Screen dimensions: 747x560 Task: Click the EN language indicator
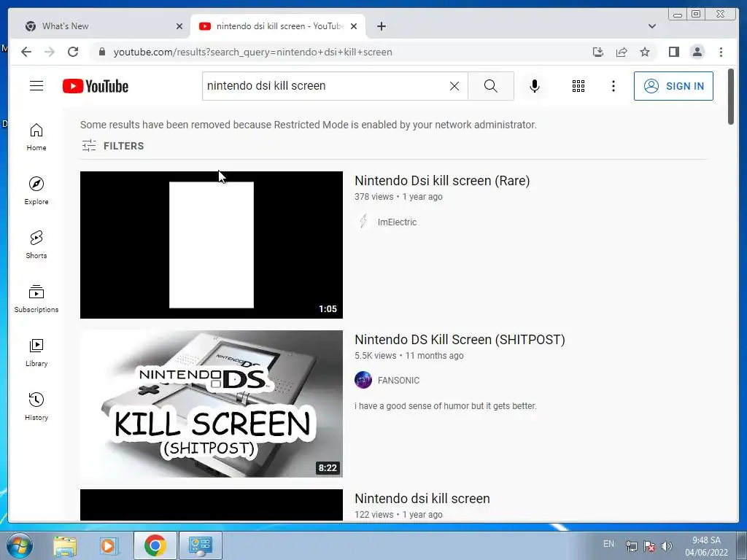(x=608, y=544)
